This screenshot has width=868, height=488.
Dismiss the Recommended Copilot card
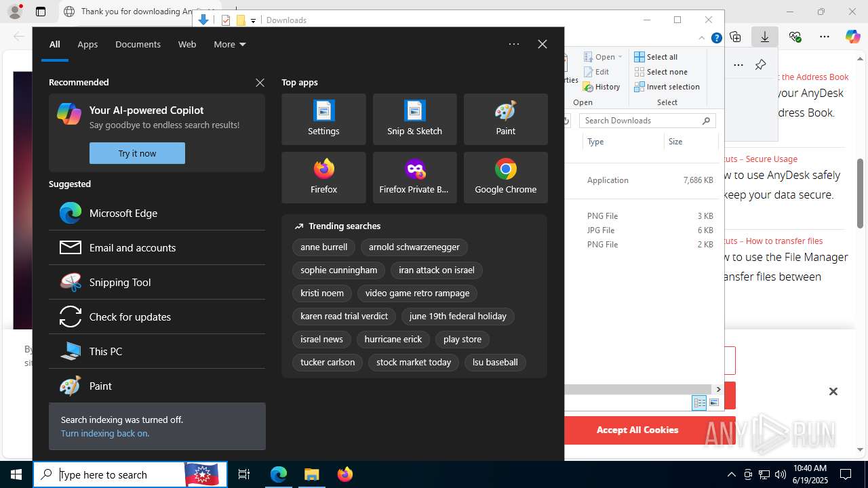pyautogui.click(x=260, y=82)
